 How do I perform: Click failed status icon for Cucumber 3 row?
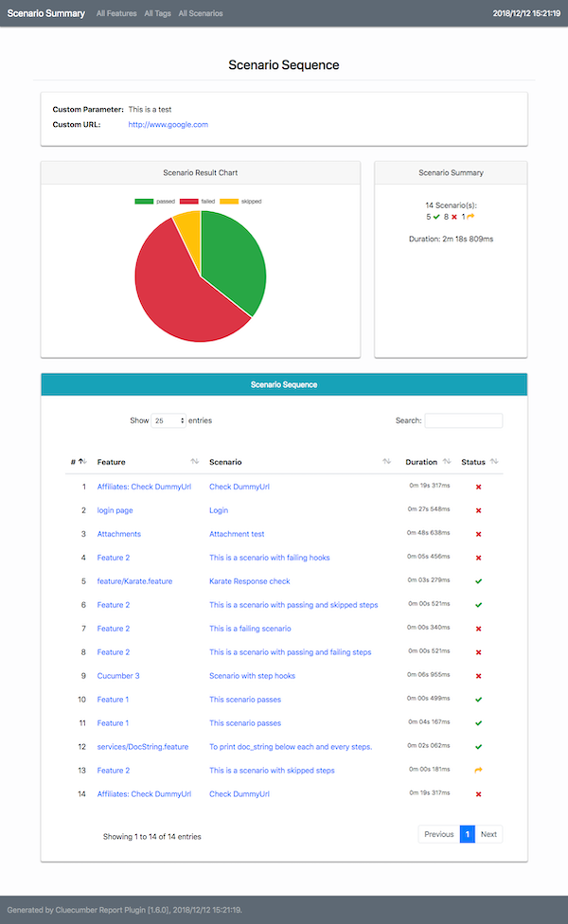pos(478,676)
